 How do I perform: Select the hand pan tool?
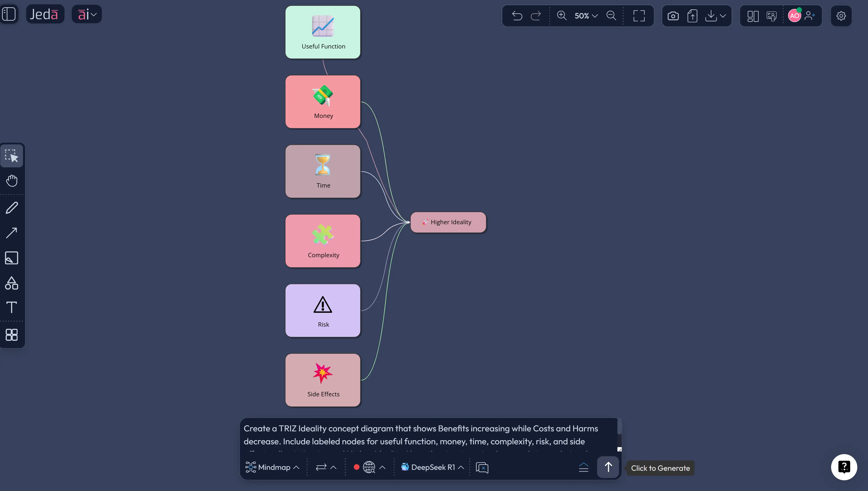click(12, 181)
